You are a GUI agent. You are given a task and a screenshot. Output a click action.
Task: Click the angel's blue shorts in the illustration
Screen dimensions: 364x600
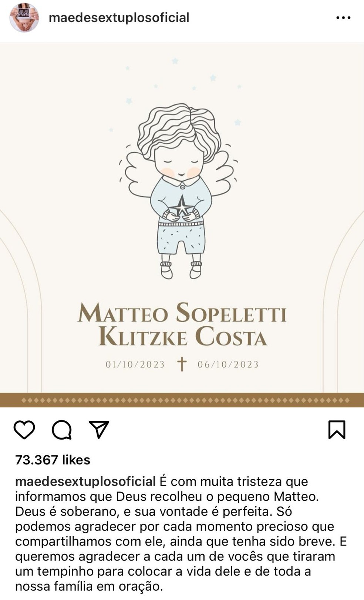181,239
